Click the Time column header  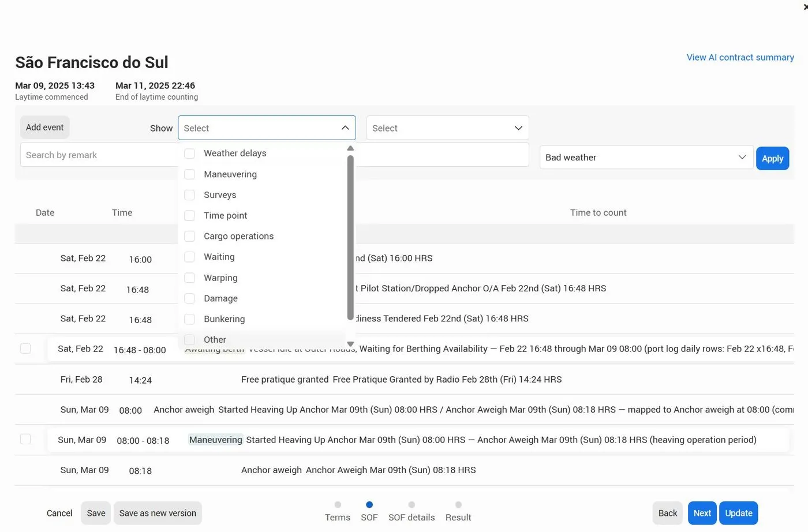pos(122,212)
